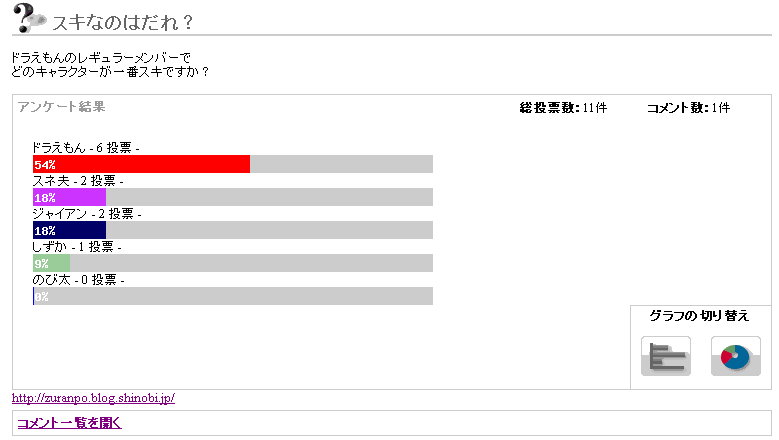Click the total votes count (総投票数)
The image size is (779, 440).
coord(563,107)
